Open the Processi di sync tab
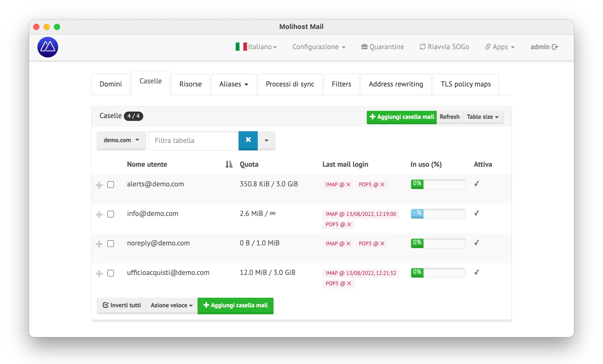 coord(290,84)
